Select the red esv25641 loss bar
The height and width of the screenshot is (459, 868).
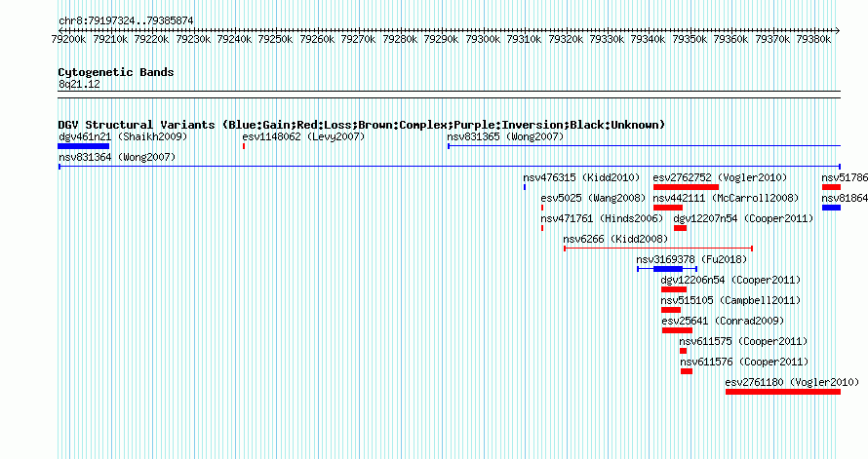(x=677, y=330)
